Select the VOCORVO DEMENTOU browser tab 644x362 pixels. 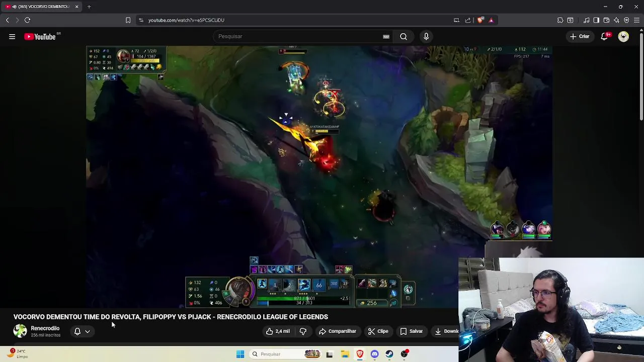click(x=42, y=7)
